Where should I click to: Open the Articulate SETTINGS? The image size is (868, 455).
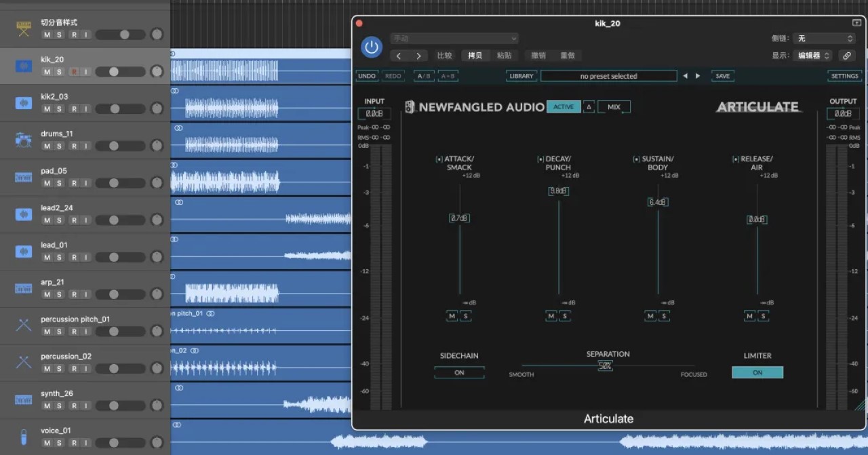coord(844,76)
